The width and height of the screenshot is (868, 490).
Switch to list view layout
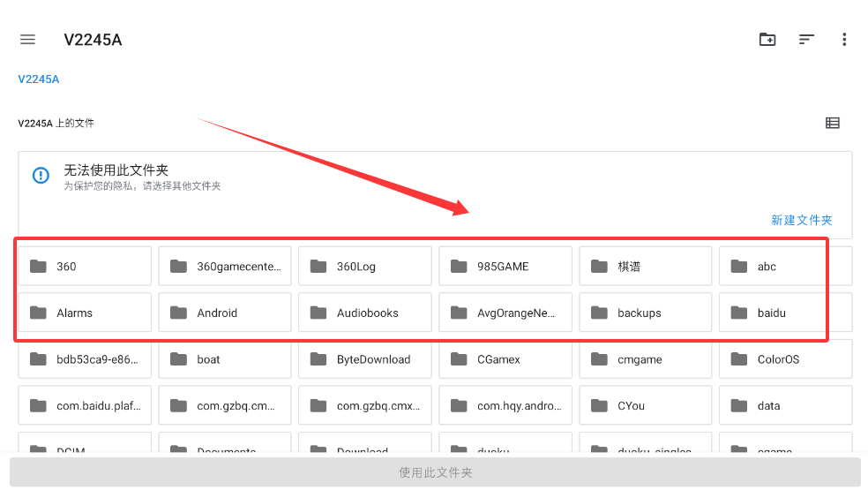(x=832, y=124)
